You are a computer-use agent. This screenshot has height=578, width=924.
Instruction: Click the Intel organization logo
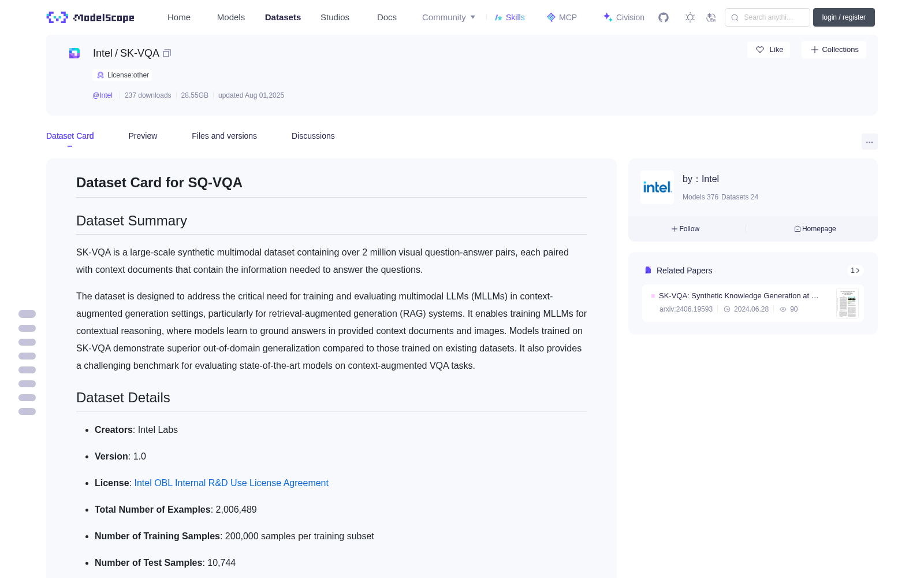pos(657,187)
